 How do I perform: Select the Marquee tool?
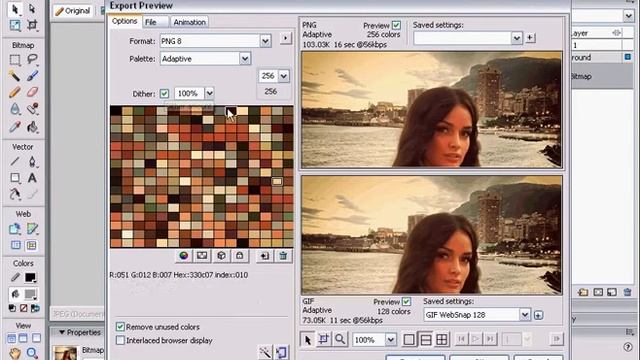point(15,60)
